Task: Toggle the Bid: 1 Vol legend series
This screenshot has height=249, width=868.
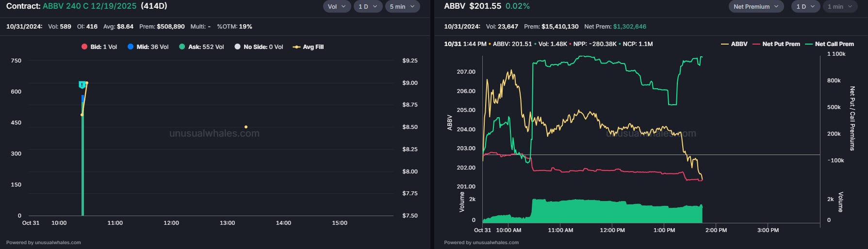Action: (99, 47)
